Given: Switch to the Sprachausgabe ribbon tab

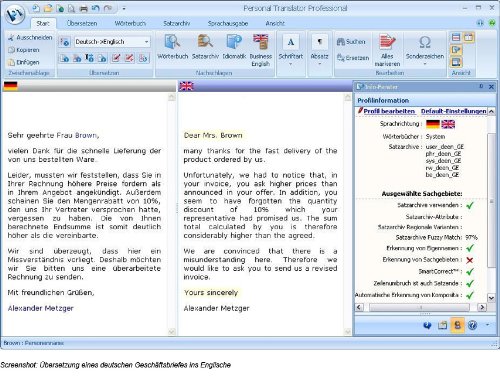Looking at the screenshot, I should tap(228, 23).
